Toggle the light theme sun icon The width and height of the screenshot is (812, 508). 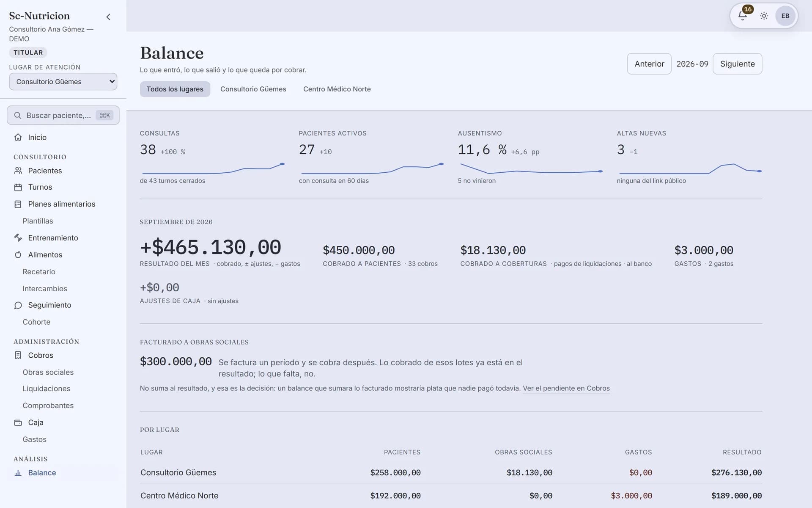(764, 16)
